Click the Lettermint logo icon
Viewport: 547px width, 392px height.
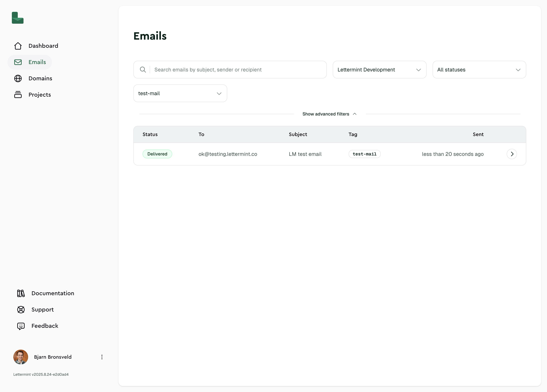point(18,18)
